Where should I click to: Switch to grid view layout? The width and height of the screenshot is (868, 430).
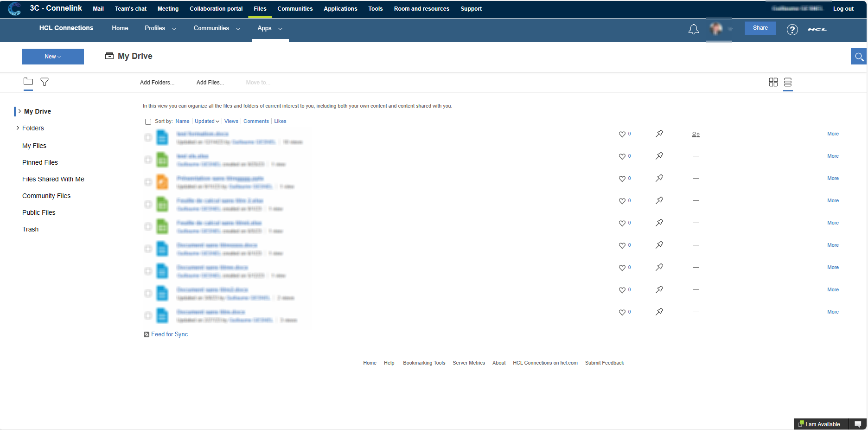tap(773, 82)
